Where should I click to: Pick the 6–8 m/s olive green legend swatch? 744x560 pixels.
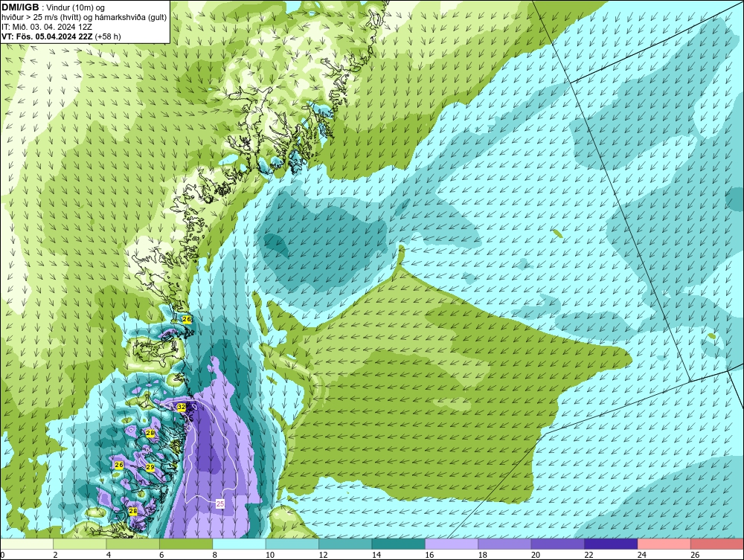click(186, 544)
